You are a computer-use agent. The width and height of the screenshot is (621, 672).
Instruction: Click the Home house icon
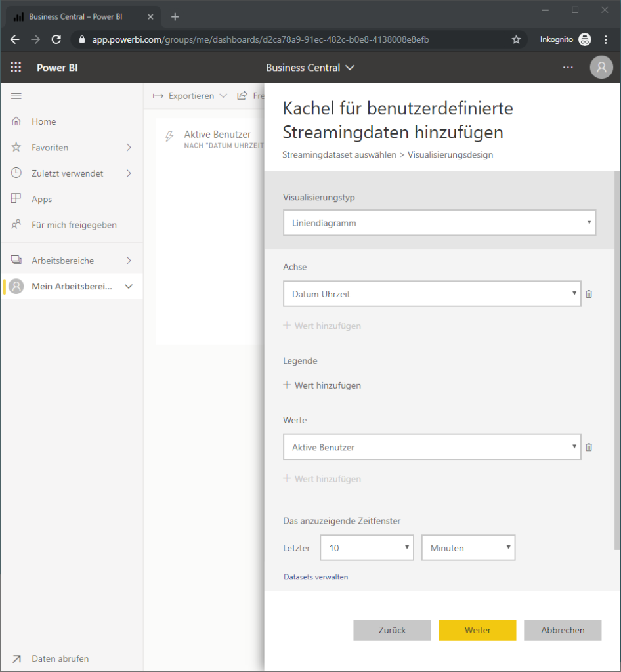click(x=16, y=121)
